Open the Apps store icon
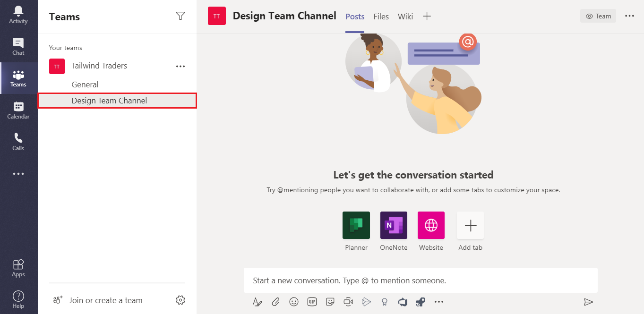Viewport: 644px width, 314px height. pos(18,268)
